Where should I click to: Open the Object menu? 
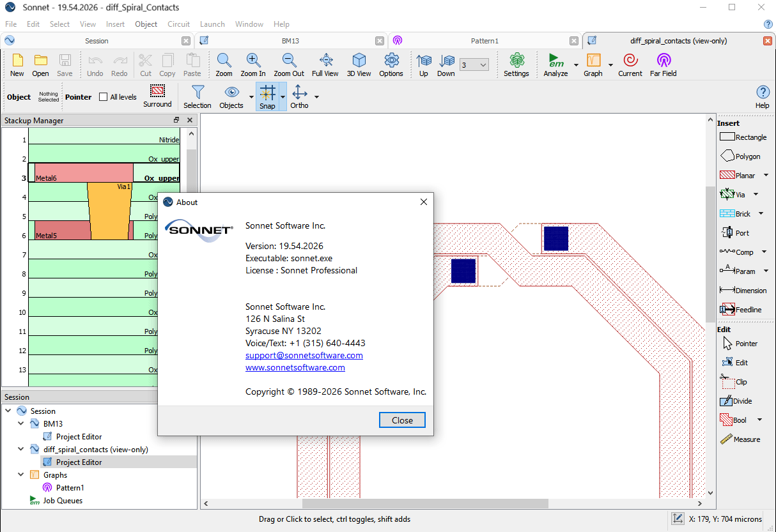pos(146,24)
